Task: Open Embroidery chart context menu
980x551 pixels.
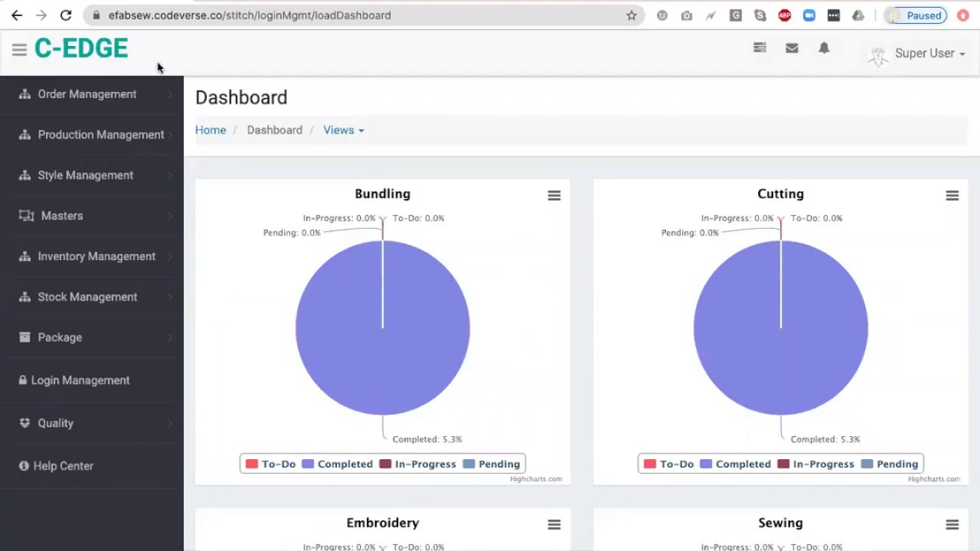Action: pyautogui.click(x=554, y=525)
